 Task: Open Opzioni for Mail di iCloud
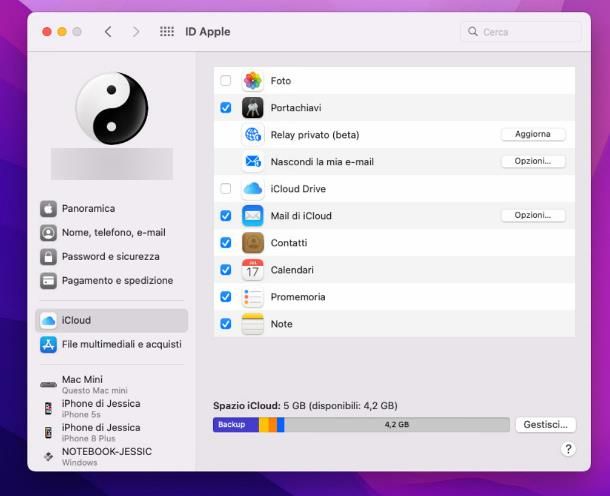coord(533,215)
